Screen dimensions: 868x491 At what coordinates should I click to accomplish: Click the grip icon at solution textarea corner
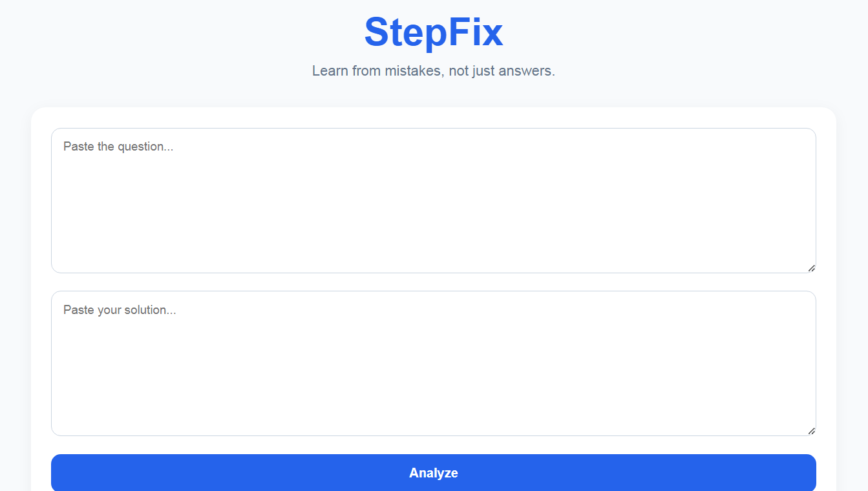811,431
